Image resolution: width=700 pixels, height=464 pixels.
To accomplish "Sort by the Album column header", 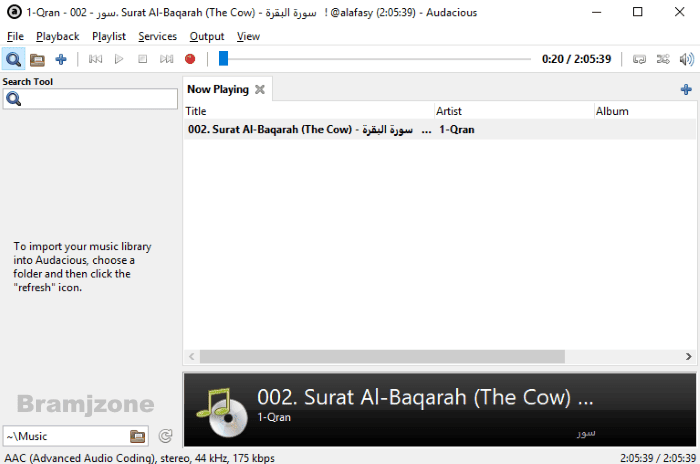I will click(x=646, y=111).
